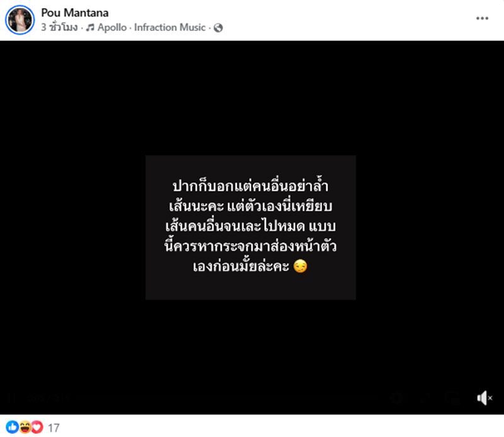Open Pou Mantana's profile picture

[20, 20]
